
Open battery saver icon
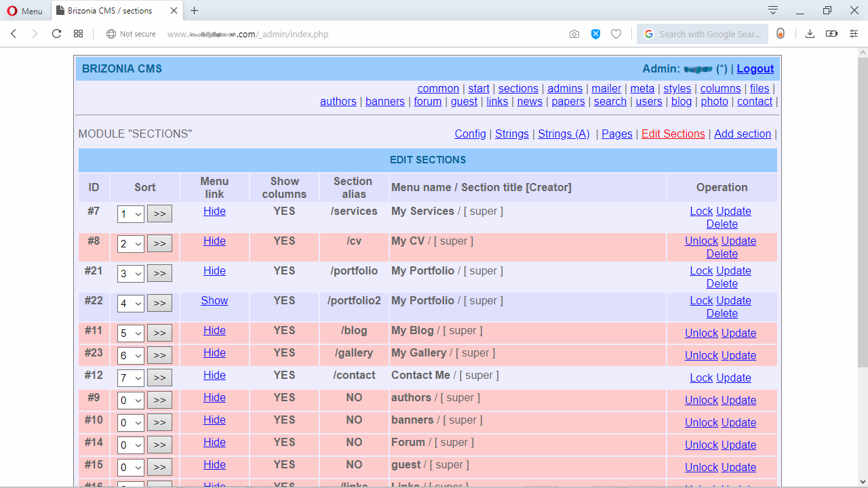point(831,34)
